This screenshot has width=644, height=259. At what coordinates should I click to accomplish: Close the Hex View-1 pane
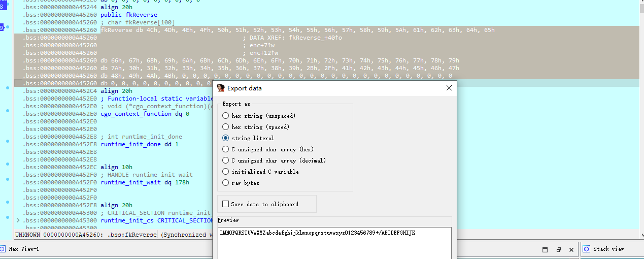click(572, 249)
